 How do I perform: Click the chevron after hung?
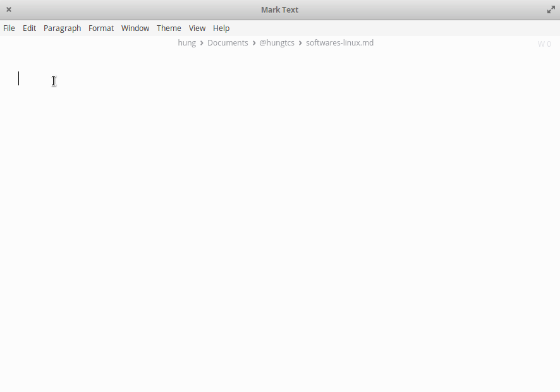[x=202, y=42]
